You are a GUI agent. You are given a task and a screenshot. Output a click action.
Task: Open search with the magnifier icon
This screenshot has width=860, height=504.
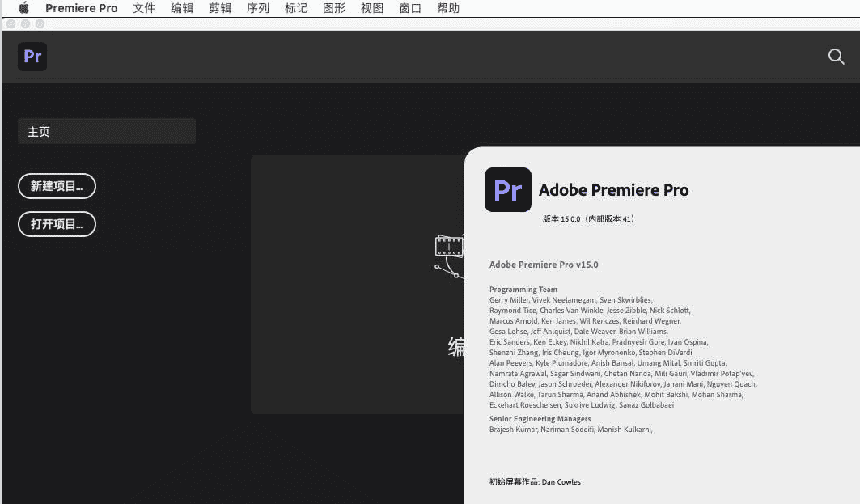tap(836, 57)
